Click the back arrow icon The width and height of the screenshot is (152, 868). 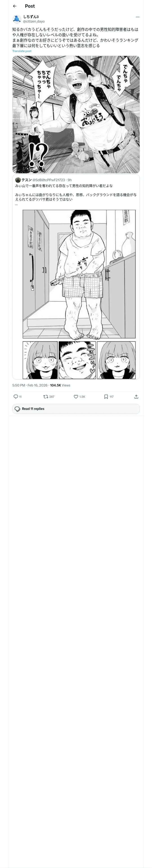tap(14, 6)
